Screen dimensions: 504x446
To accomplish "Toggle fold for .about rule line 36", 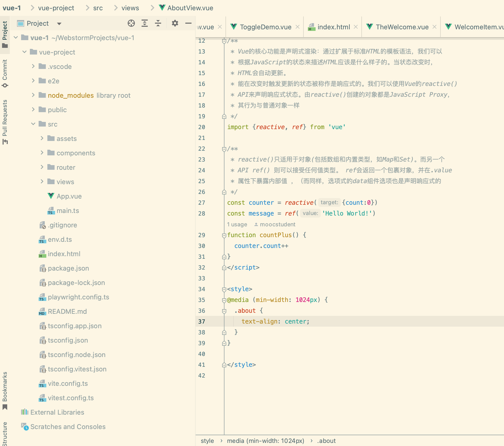I will pos(224,311).
